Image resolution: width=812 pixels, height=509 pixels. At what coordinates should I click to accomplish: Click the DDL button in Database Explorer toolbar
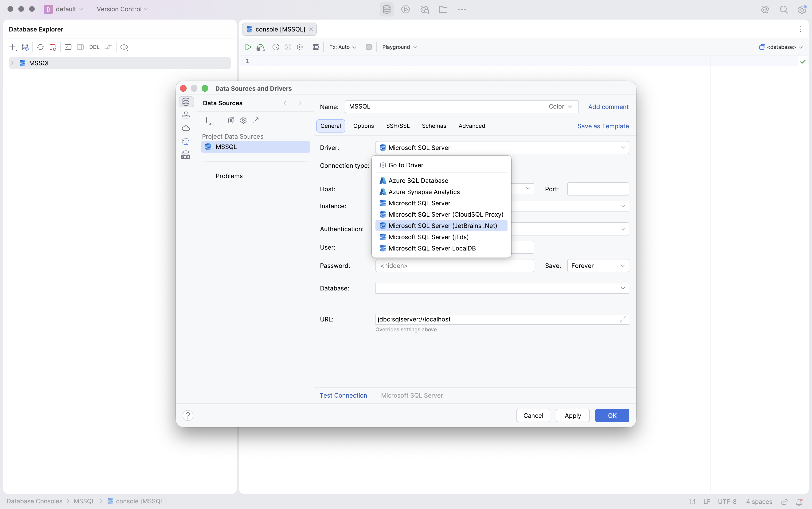[x=94, y=47]
